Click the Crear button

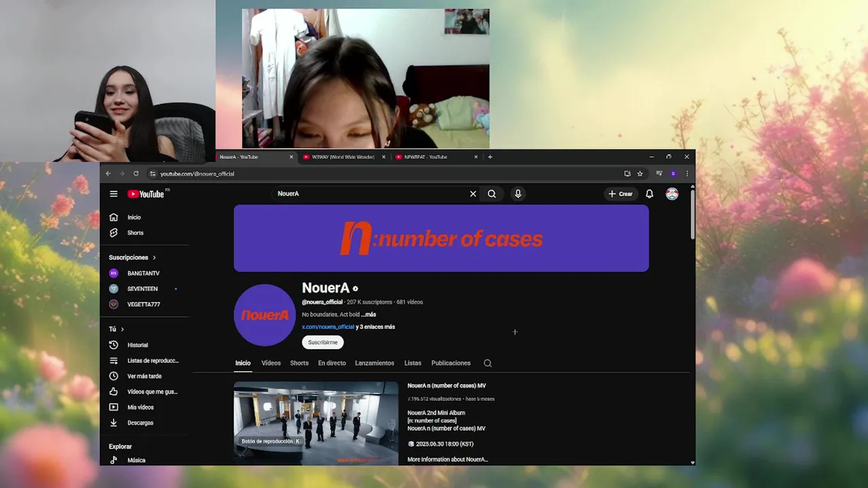pyautogui.click(x=620, y=194)
